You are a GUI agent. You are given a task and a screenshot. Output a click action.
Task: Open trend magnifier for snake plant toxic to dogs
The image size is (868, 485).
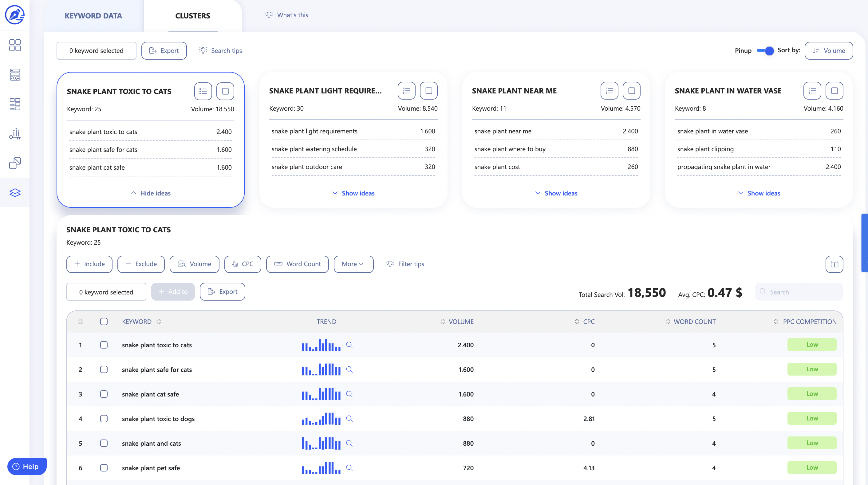pos(349,418)
